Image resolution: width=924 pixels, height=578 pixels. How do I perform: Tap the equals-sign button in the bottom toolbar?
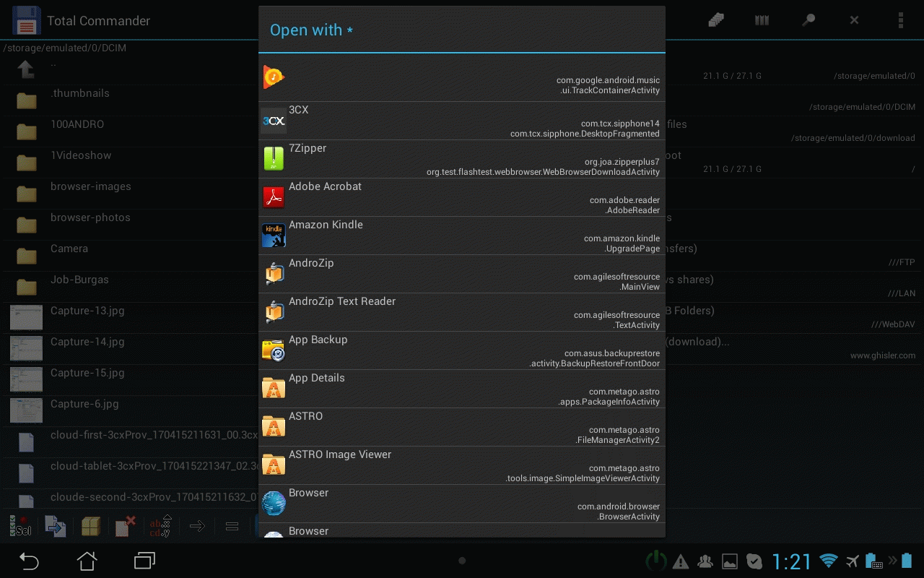click(232, 527)
